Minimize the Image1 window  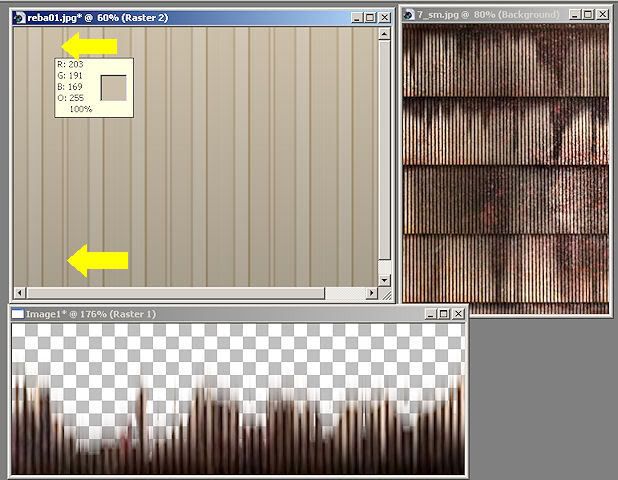430,314
